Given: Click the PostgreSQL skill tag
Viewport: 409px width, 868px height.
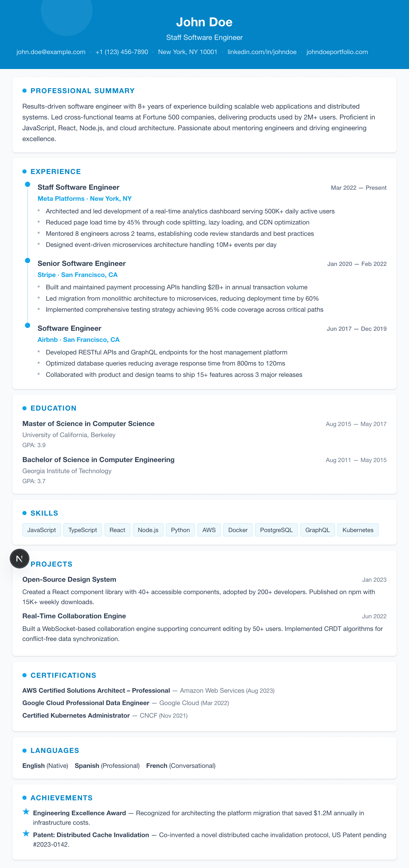Looking at the screenshot, I should tap(276, 530).
